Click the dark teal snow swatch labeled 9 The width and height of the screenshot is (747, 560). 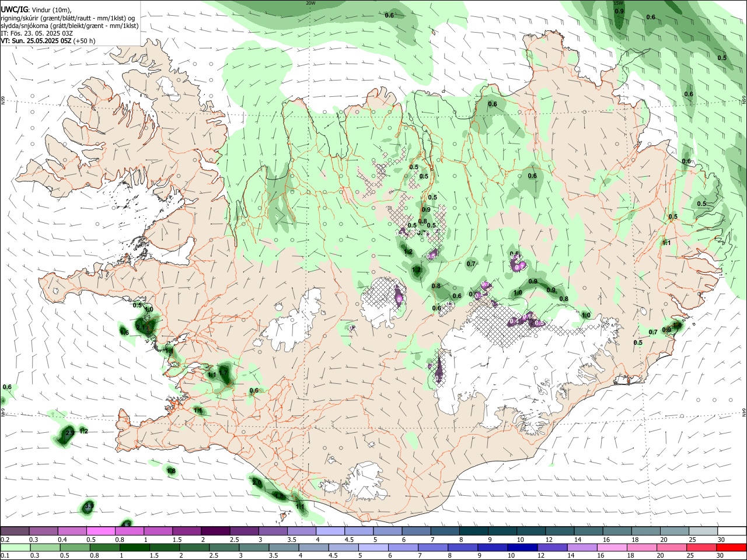[502, 531]
